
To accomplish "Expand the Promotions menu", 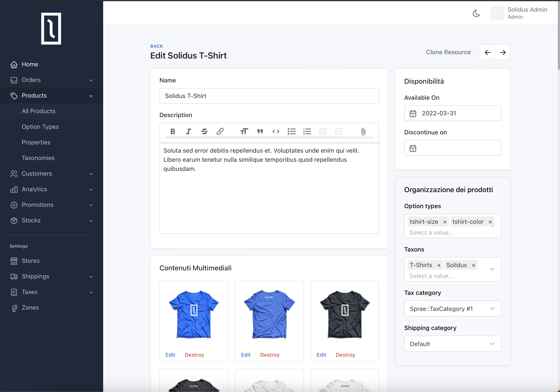I will click(51, 205).
